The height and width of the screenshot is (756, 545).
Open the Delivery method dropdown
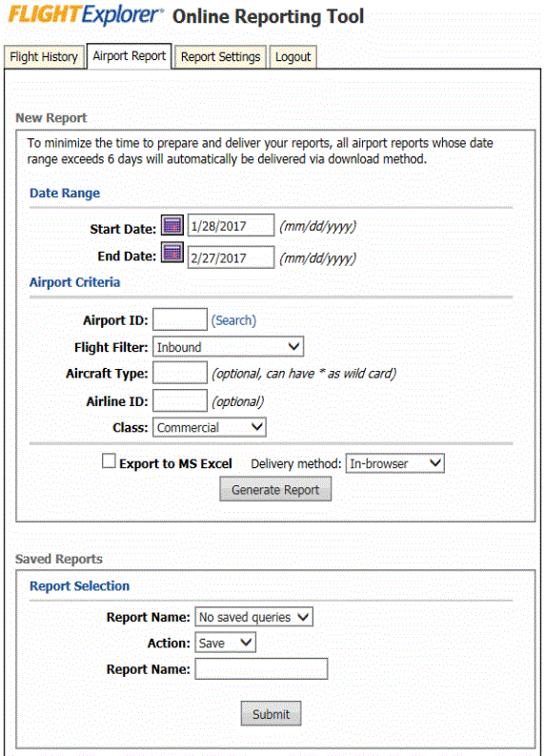coord(395,463)
